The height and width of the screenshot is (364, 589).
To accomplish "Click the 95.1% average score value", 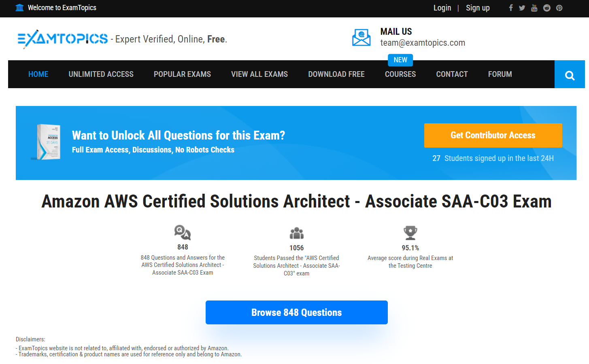I will pos(410,248).
